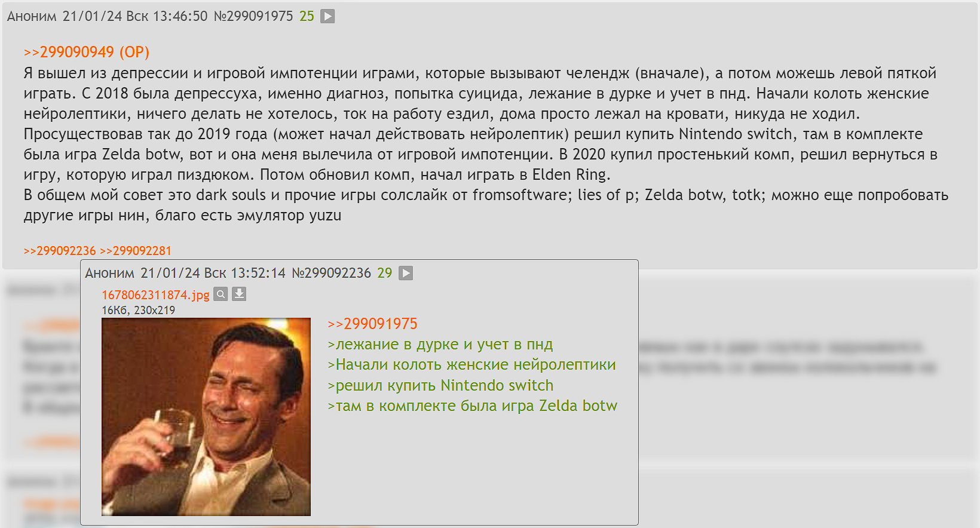Click the file info text 16Кб, 230x219
The image size is (980, 528).
tap(138, 310)
